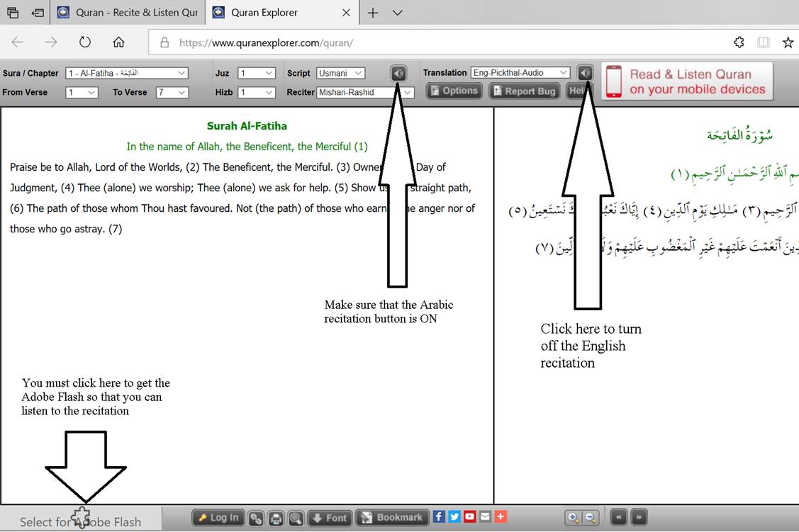Open the Sura / Chapter dropdown

(x=127, y=73)
